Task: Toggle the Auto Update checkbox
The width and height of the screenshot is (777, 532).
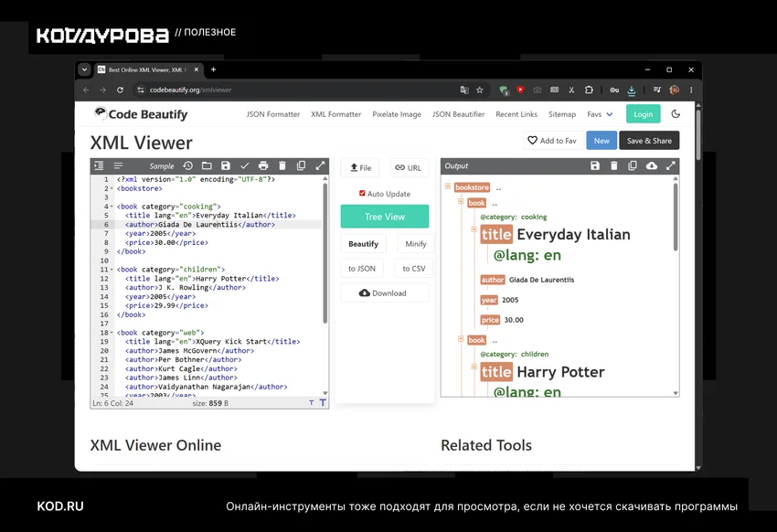Action: pyautogui.click(x=362, y=193)
